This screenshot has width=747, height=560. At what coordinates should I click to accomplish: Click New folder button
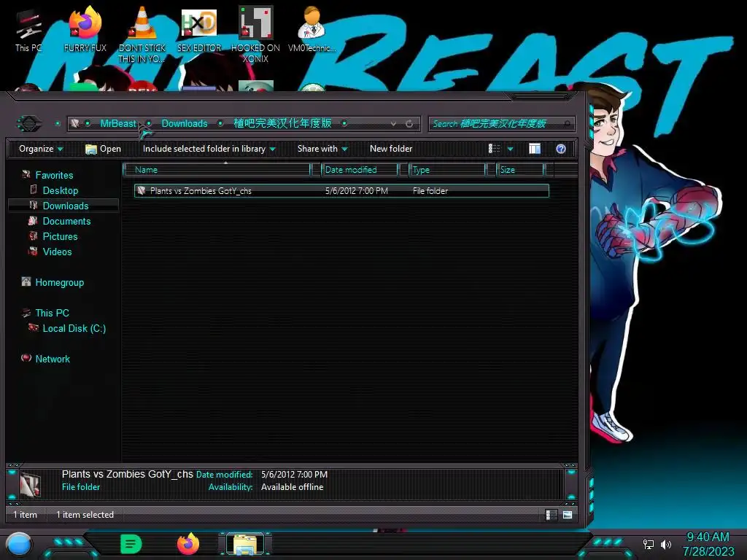tap(391, 149)
